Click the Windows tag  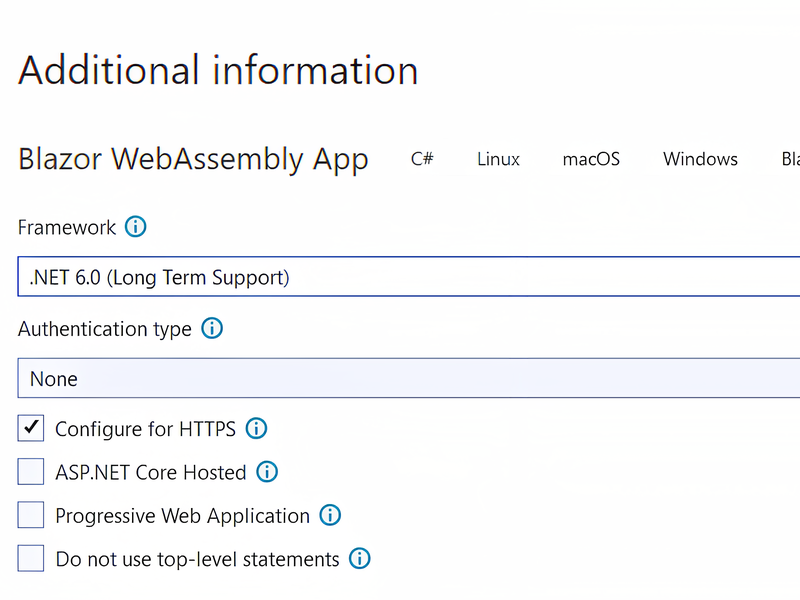tap(700, 159)
